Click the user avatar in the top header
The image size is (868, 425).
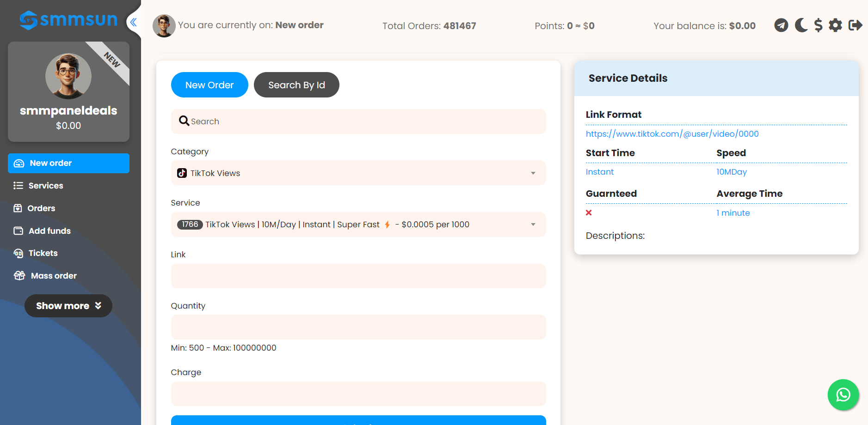point(164,25)
